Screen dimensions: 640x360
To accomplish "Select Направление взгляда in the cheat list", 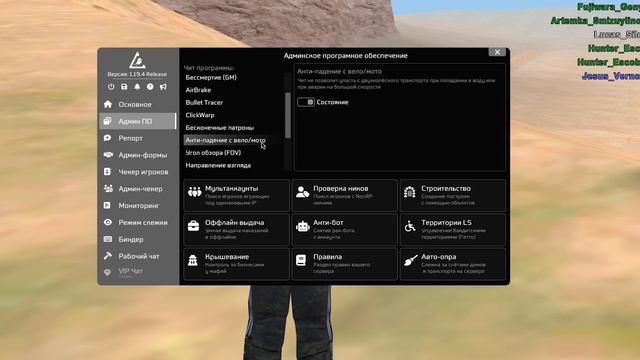I will 218,165.
